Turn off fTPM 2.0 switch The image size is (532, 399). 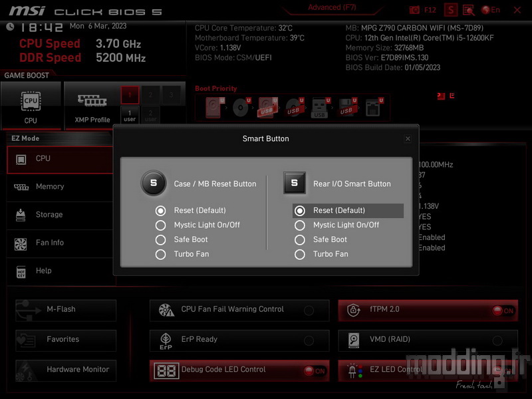503,311
